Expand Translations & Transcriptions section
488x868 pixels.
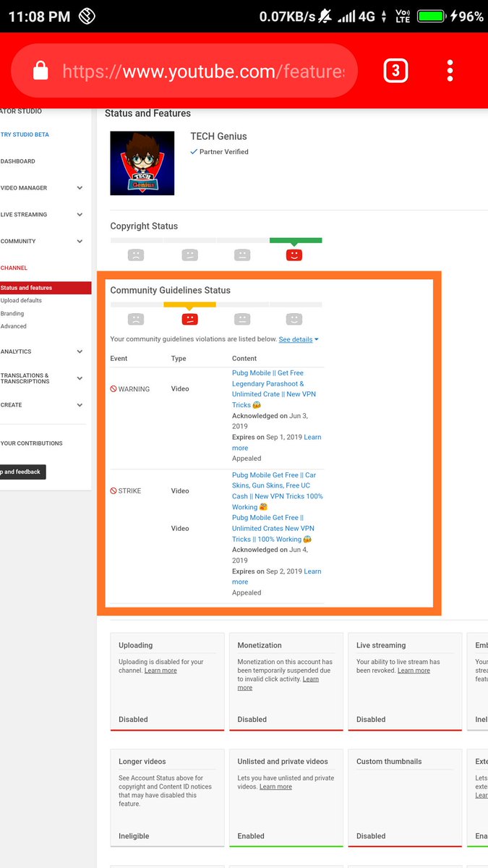(80, 378)
